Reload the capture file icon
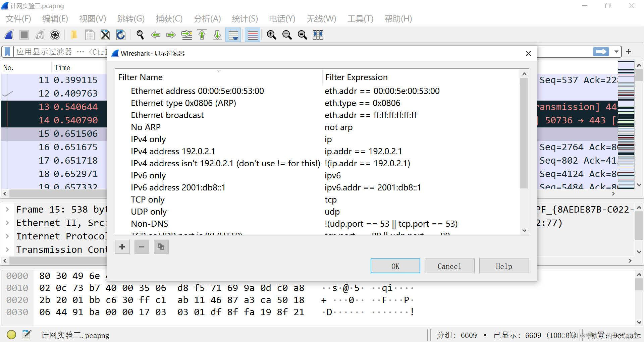The height and width of the screenshot is (342, 644). click(121, 35)
